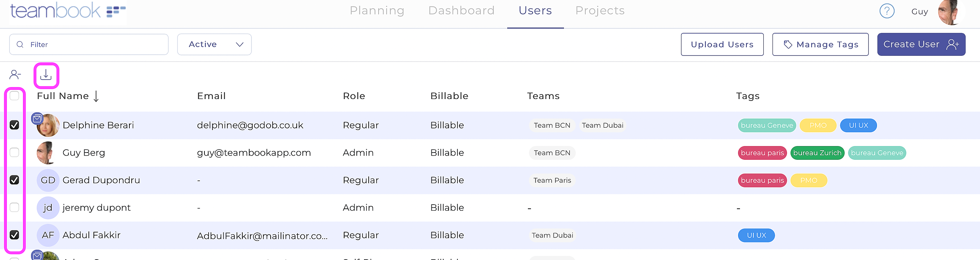The image size is (980, 260).
Task: Click Delphine Berari's mail badge icon
Action: [x=37, y=119]
